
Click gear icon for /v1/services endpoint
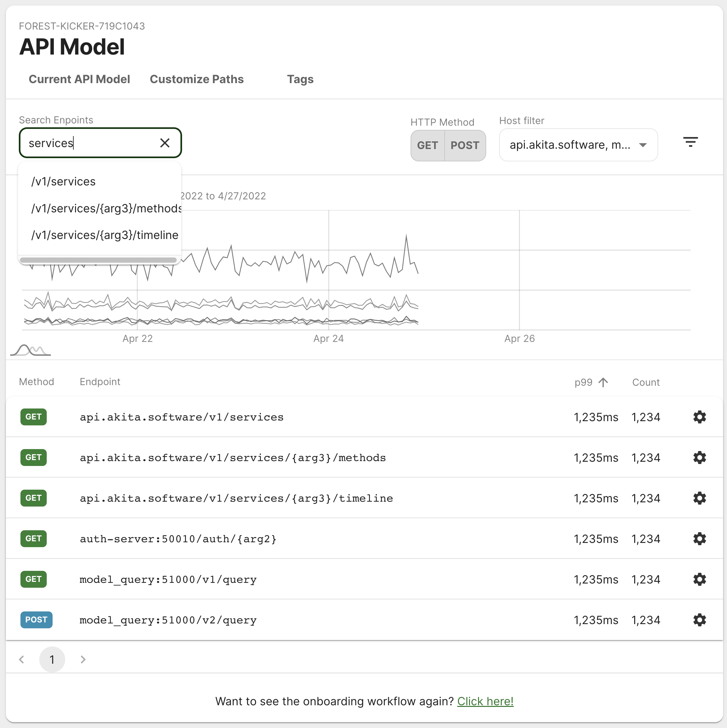pos(699,417)
